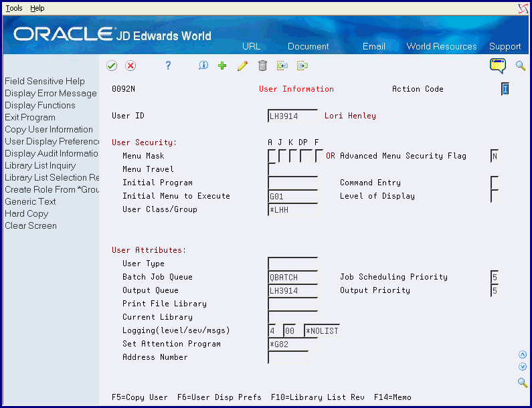Click the Inquire info bubble icon
This screenshot has width=532, height=408.
203,66
